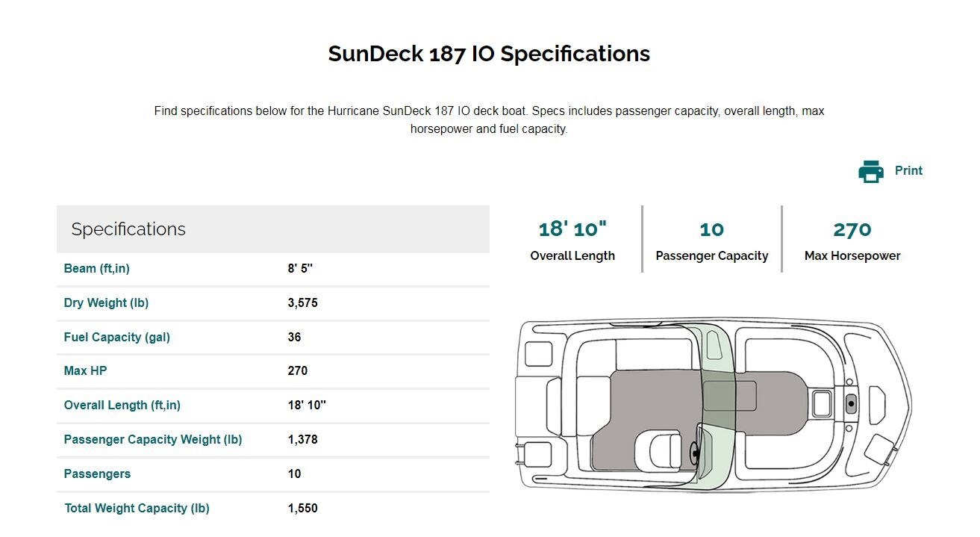980x537 pixels.
Task: Select Total Weight Capacity (lb) label
Action: [x=137, y=509]
